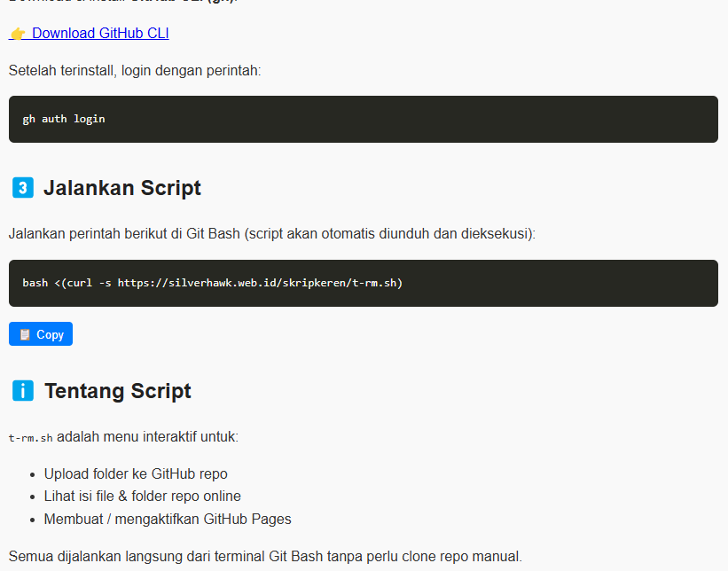The height and width of the screenshot is (571, 728).
Task: Open the Download GitHub CLI link
Action: coord(99,34)
